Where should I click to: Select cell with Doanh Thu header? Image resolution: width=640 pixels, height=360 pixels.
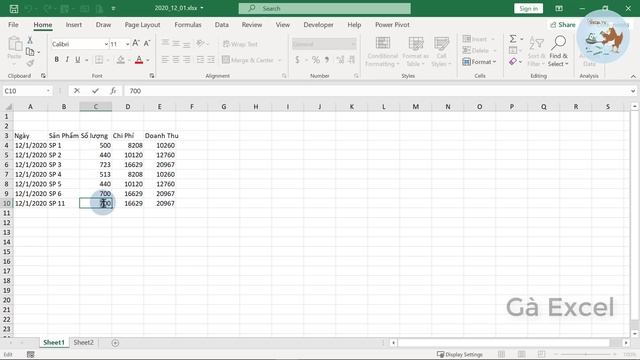160,136
